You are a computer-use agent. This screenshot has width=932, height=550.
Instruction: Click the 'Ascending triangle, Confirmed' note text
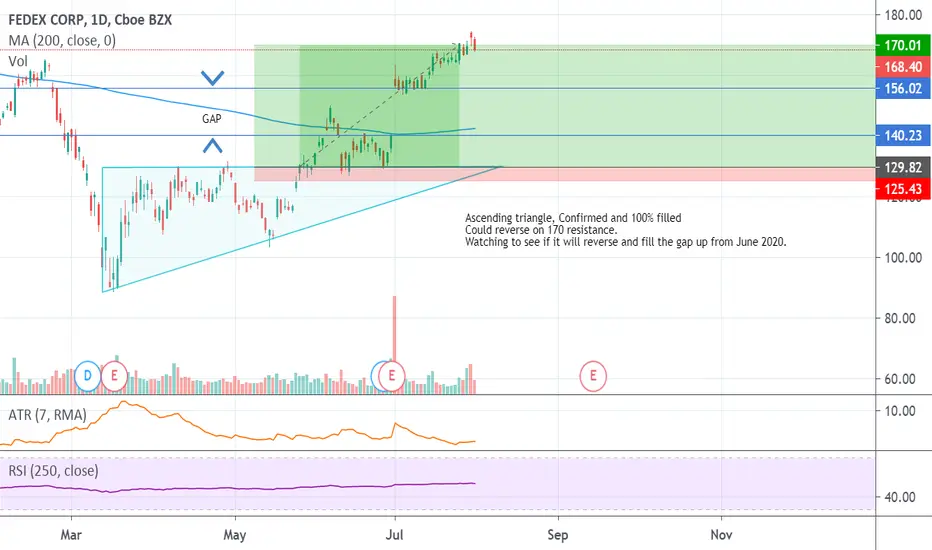click(x=573, y=218)
